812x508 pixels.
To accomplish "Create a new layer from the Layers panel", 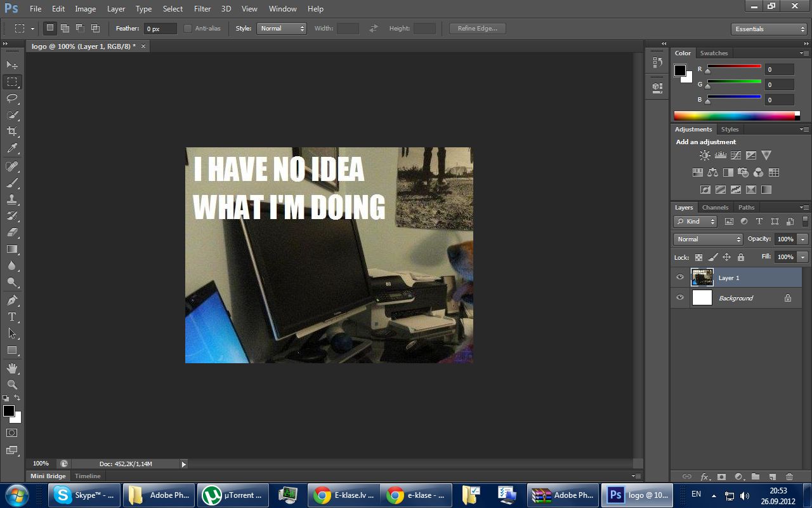I will click(x=773, y=476).
